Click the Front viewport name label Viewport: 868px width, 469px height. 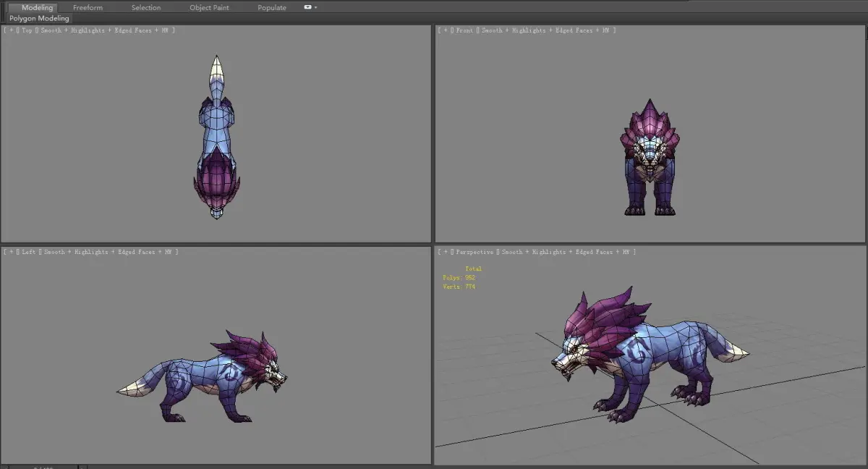tap(463, 30)
